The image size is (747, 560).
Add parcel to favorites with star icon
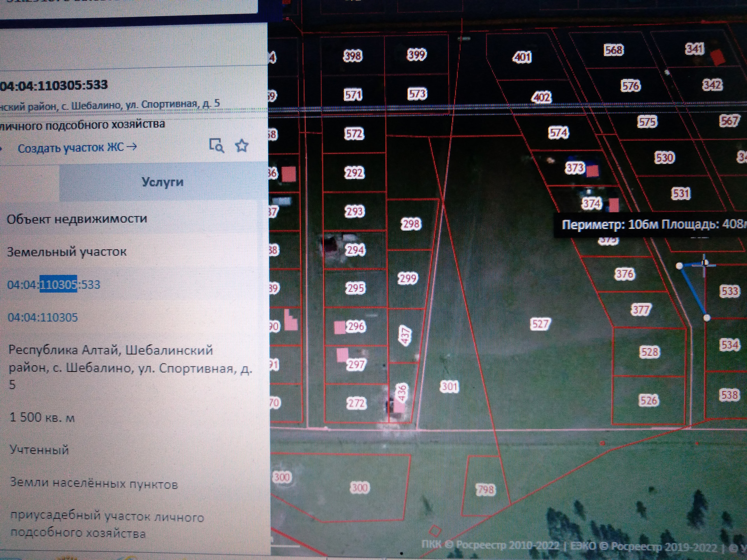click(x=242, y=146)
